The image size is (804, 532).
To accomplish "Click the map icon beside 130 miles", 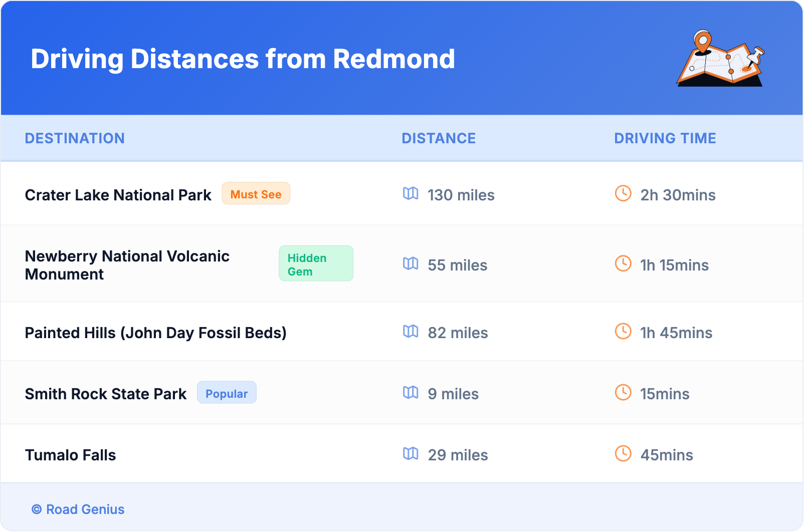I will pos(411,194).
